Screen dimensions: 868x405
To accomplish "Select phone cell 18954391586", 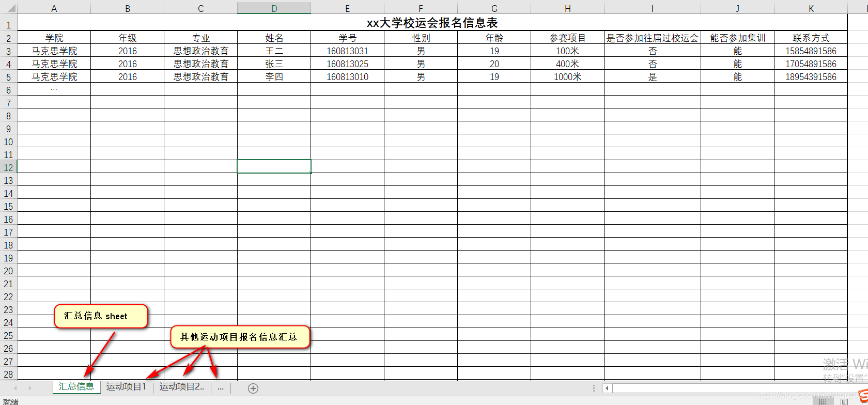I will pos(811,76).
